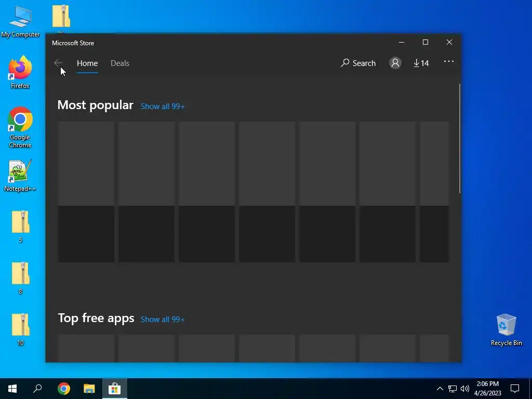532x399 pixels.
Task: Minimize the Microsoft Store window
Action: pos(402,42)
